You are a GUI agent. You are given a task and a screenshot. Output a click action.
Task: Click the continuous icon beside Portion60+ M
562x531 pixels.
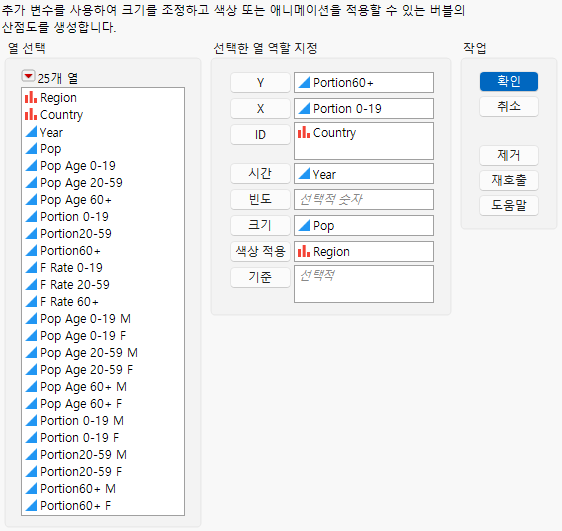[31, 488]
